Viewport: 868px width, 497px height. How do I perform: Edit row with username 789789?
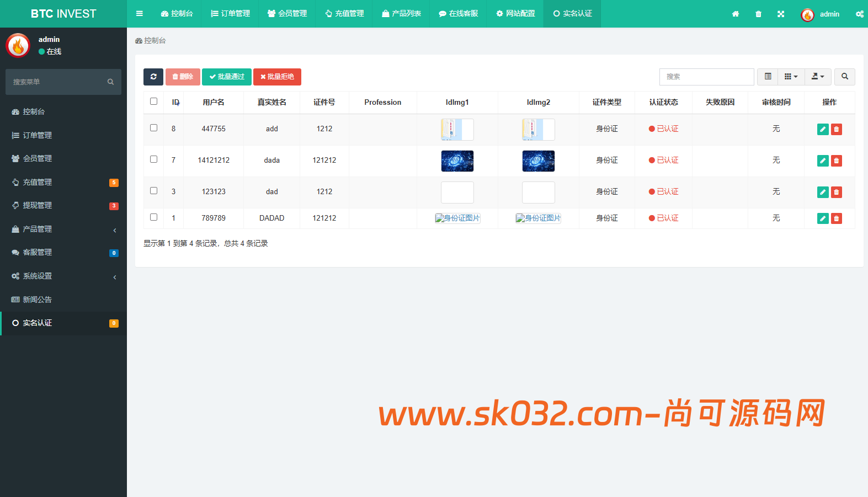pyautogui.click(x=823, y=218)
